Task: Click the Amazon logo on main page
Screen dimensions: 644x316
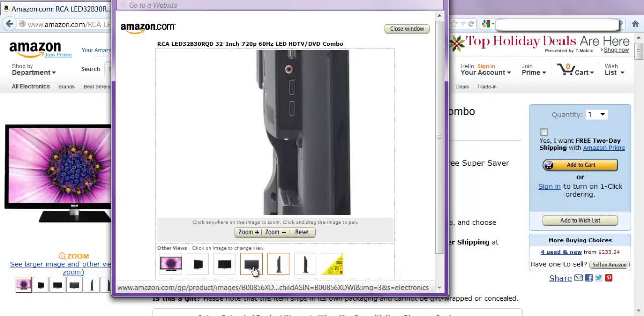Action: click(x=35, y=50)
